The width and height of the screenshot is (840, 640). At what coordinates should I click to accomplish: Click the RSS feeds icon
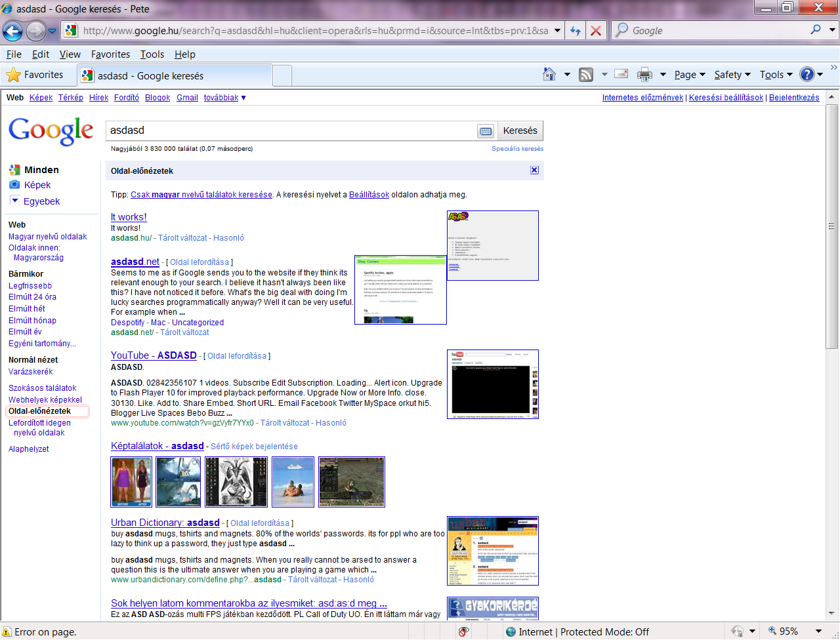tap(586, 75)
